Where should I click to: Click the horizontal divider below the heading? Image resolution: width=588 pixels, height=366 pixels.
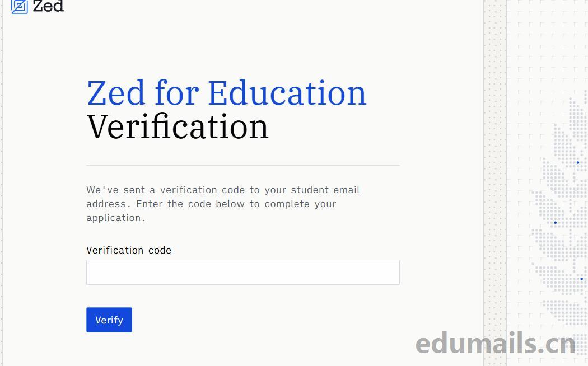point(242,165)
